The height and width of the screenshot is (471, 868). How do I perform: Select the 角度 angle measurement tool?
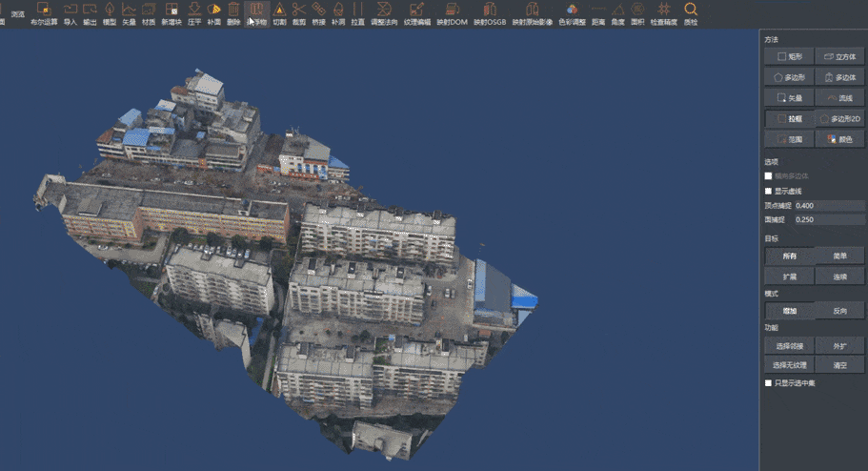pyautogui.click(x=617, y=12)
